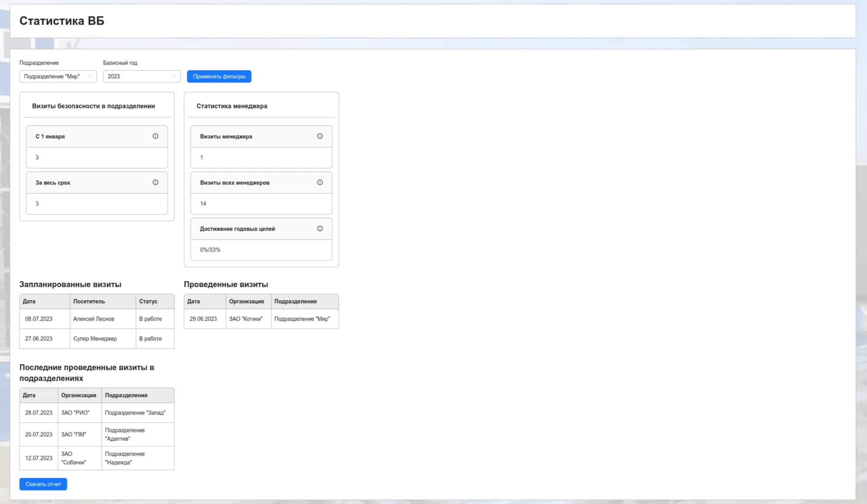Click Организация header in Проведенные визиты table

click(x=249, y=301)
